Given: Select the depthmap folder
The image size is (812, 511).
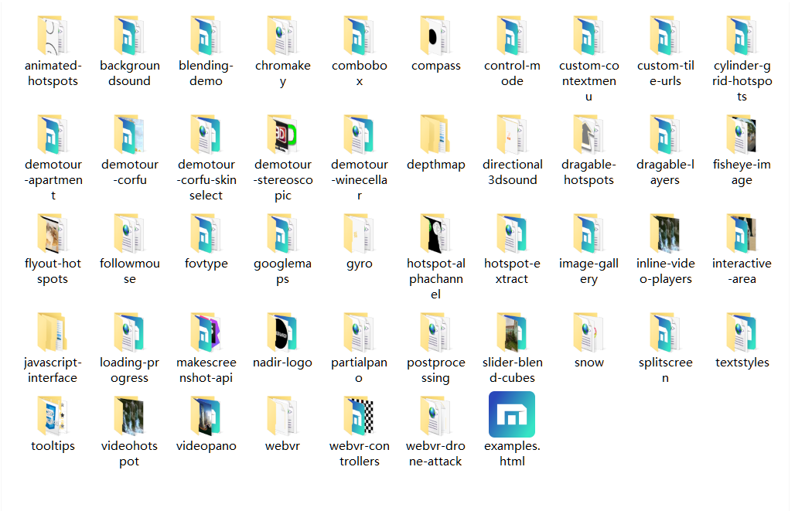Looking at the screenshot, I should [435, 135].
